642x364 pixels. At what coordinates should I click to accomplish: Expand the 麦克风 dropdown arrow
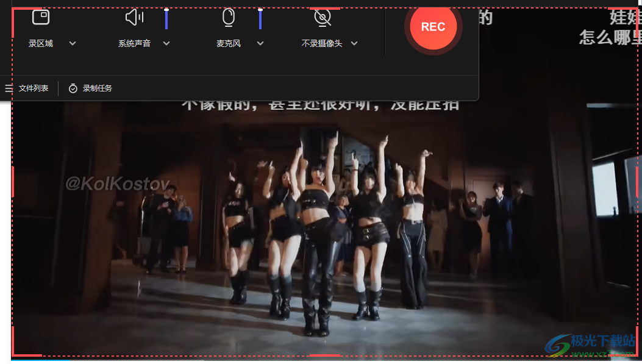pyautogui.click(x=260, y=43)
